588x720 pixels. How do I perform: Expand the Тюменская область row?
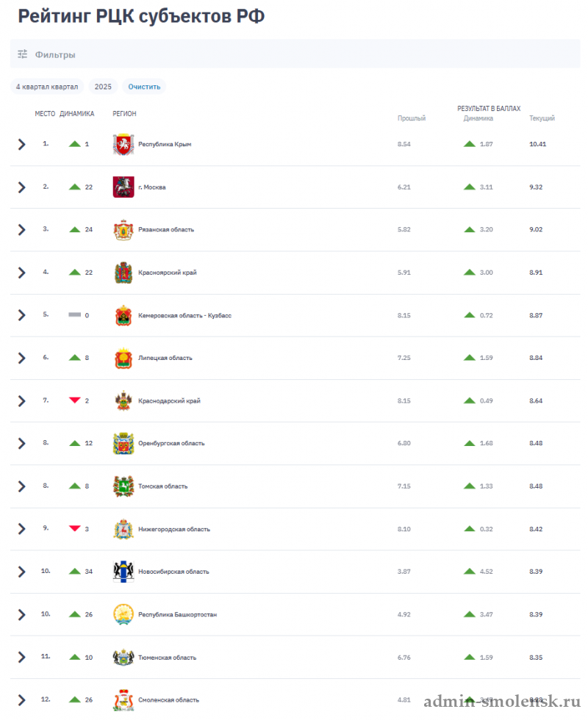21,657
